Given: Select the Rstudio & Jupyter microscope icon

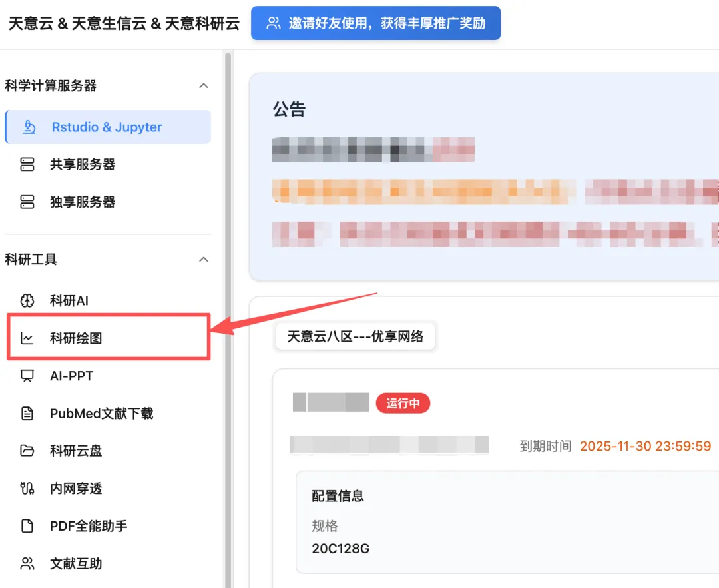Looking at the screenshot, I should tap(28, 127).
